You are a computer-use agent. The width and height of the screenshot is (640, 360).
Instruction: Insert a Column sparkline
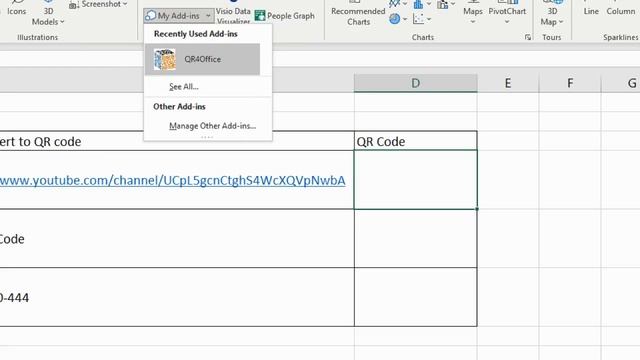pos(620,10)
